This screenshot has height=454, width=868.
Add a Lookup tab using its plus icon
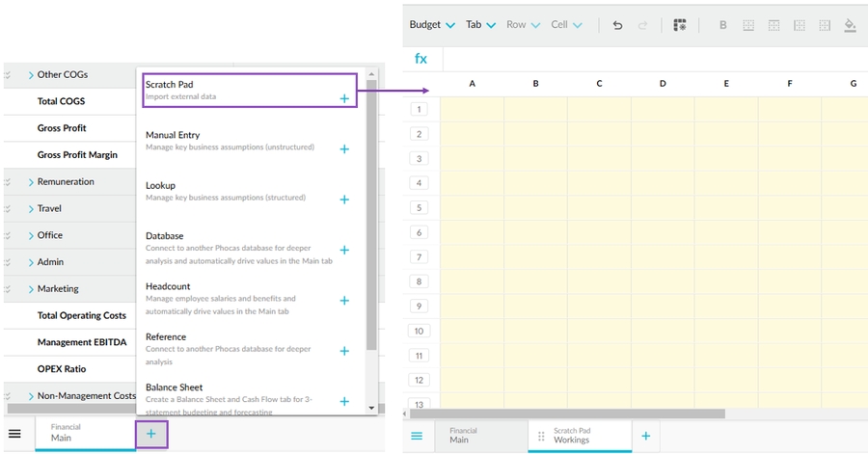(344, 200)
